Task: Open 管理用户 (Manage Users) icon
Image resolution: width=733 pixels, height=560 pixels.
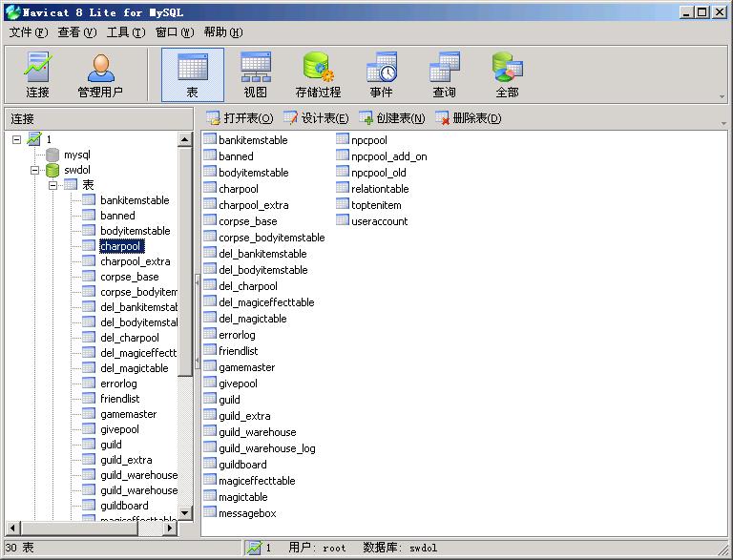Action: click(100, 74)
